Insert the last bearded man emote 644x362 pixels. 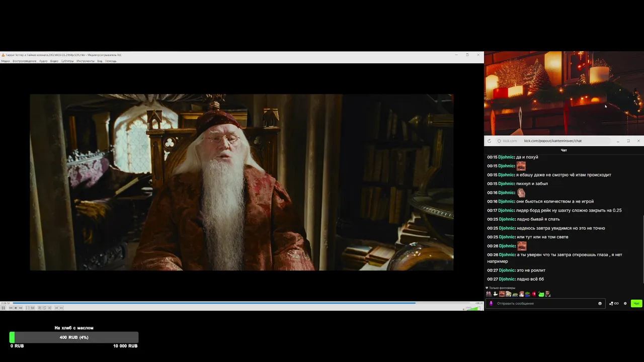point(548,294)
